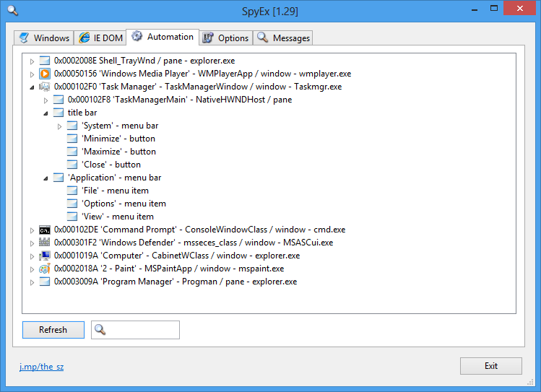Collapse the Task Manager node

tap(32, 87)
